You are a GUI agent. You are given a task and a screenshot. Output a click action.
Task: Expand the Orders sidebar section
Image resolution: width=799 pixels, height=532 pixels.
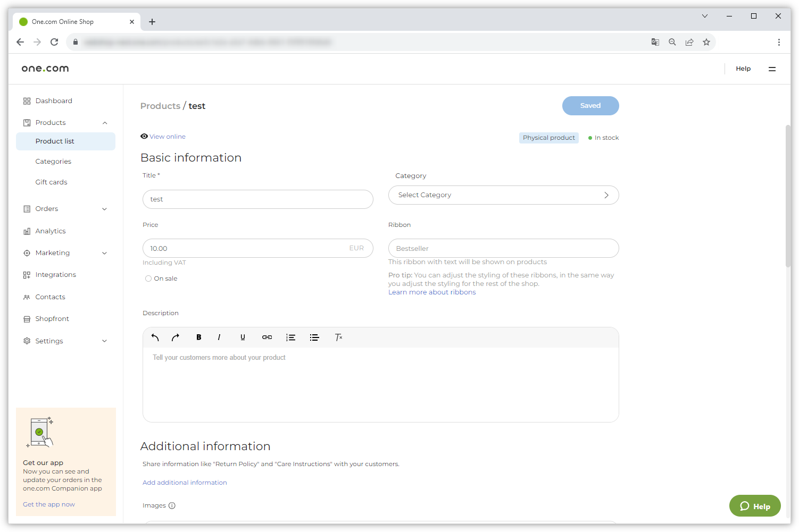pyautogui.click(x=104, y=209)
